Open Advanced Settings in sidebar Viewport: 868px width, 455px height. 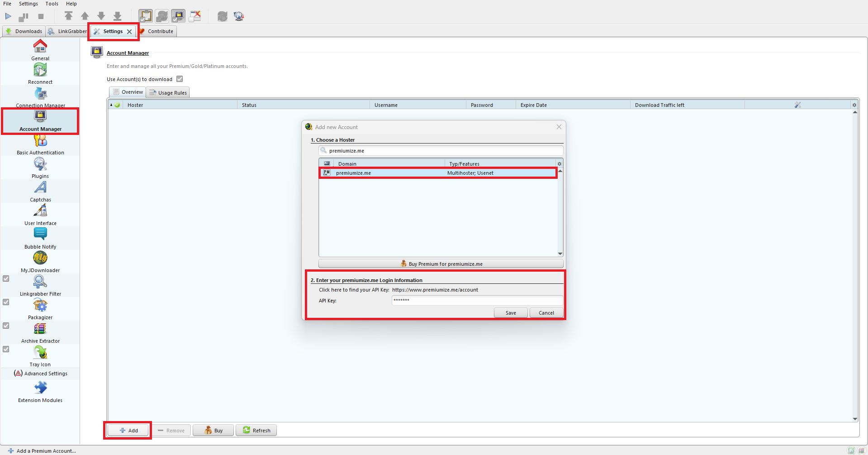pos(41,374)
